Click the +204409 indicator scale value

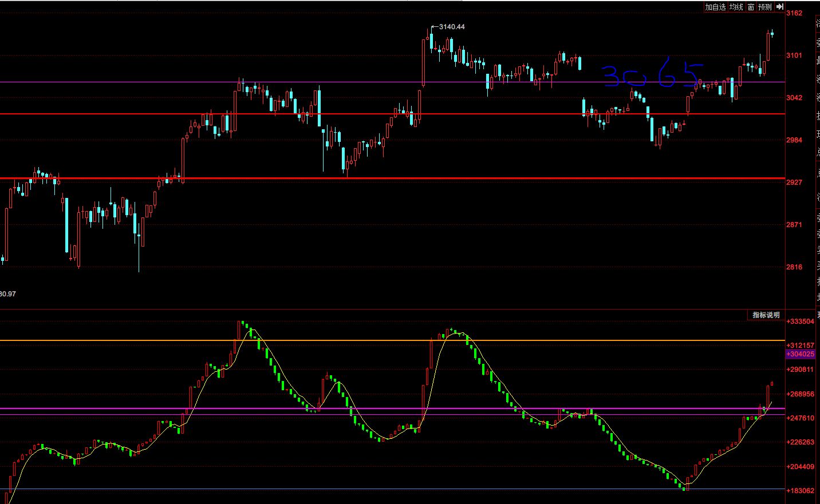click(801, 467)
